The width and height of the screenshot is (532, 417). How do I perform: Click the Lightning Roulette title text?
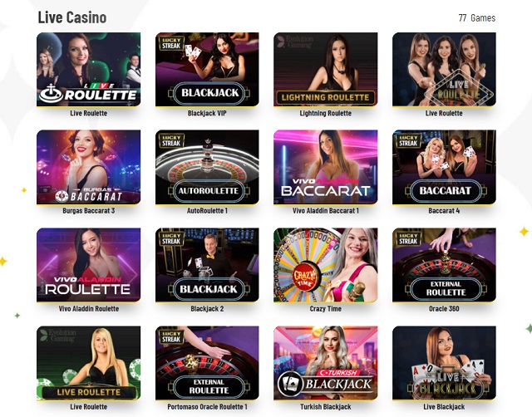point(325,113)
